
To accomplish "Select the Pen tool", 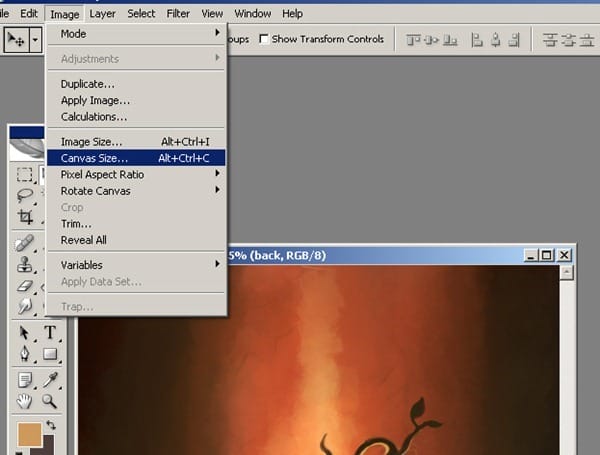I will coord(24,354).
